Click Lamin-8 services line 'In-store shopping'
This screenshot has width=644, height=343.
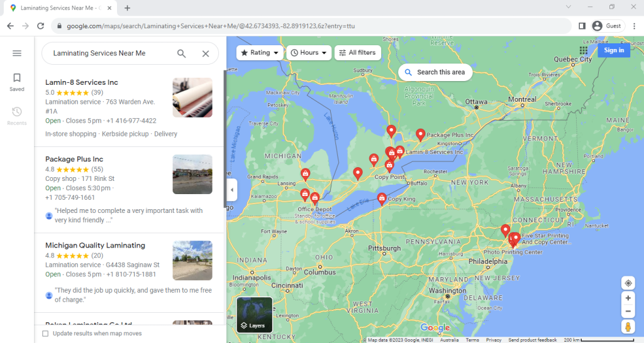tap(70, 134)
